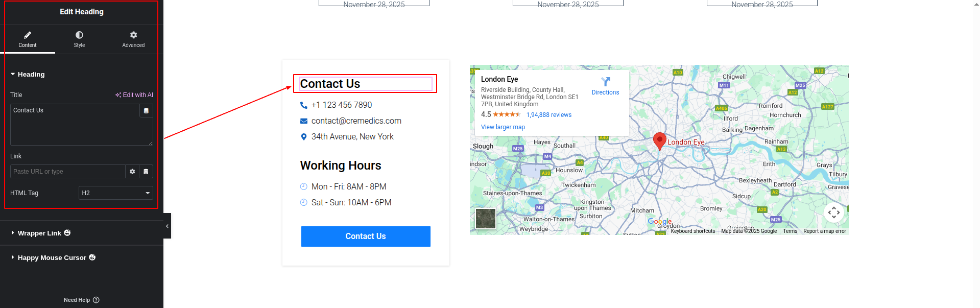Open the Advanced tab
The width and height of the screenshot is (980, 308).
(x=133, y=39)
